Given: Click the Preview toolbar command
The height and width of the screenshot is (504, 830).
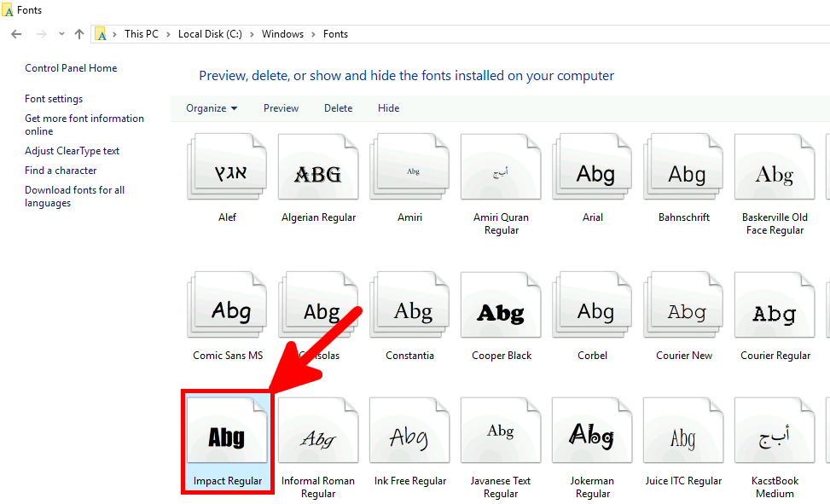Looking at the screenshot, I should click(x=281, y=108).
